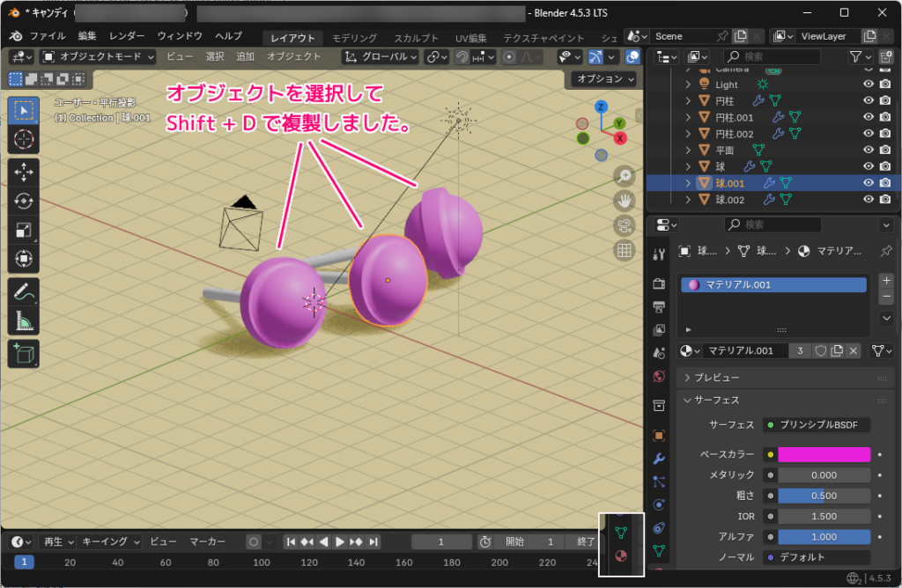Viewport: 902px width, 588px height.
Task: Expand the 円柱.001 tree item
Action: click(x=689, y=117)
